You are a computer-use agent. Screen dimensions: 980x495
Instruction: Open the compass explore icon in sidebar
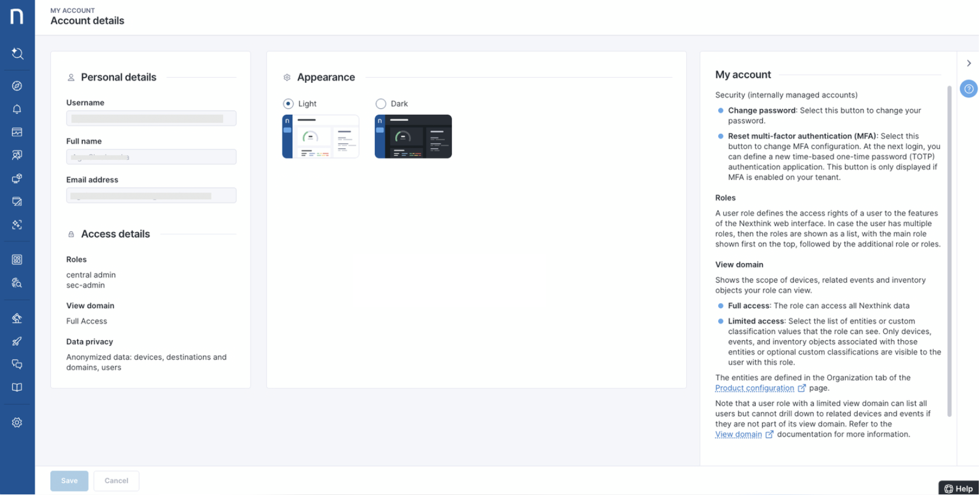tap(17, 86)
